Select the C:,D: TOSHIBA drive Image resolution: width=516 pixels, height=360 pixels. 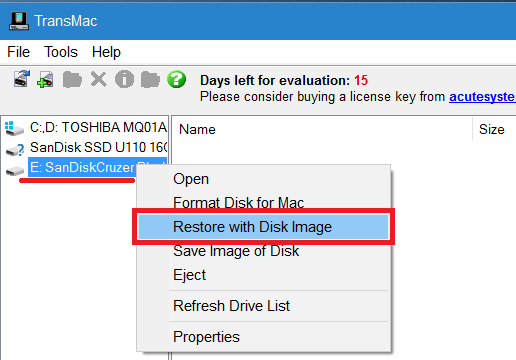pyautogui.click(x=85, y=128)
